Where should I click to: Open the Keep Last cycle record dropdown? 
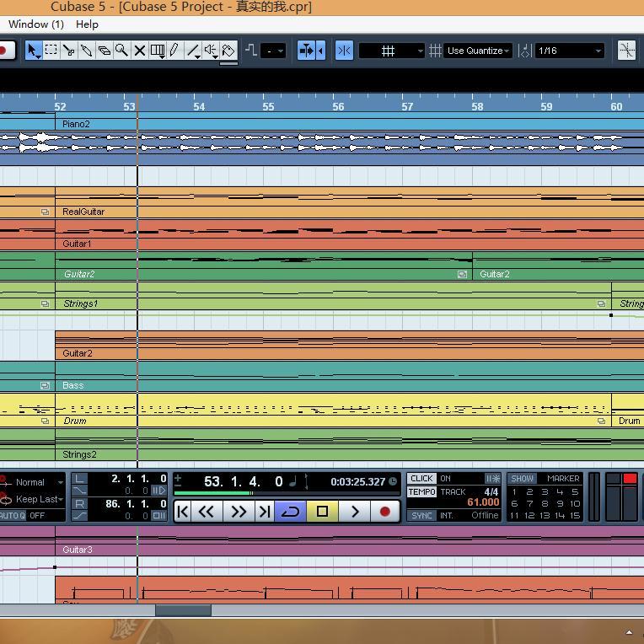[39, 499]
